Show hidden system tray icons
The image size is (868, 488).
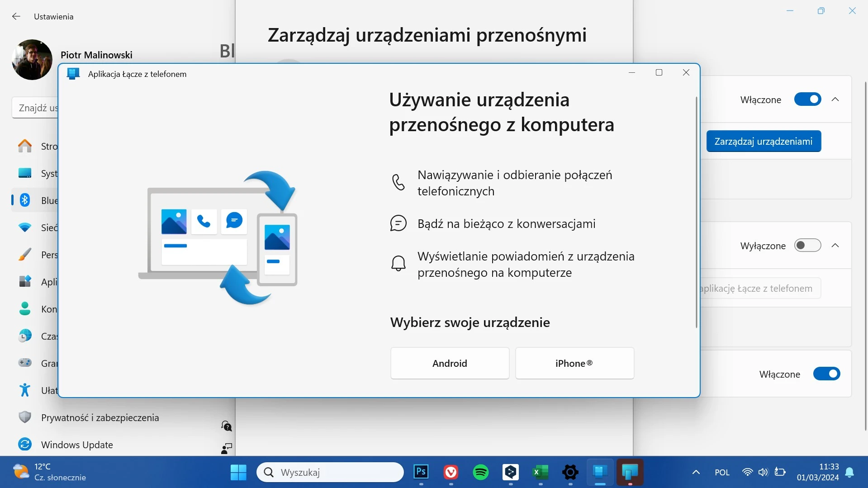coord(696,472)
